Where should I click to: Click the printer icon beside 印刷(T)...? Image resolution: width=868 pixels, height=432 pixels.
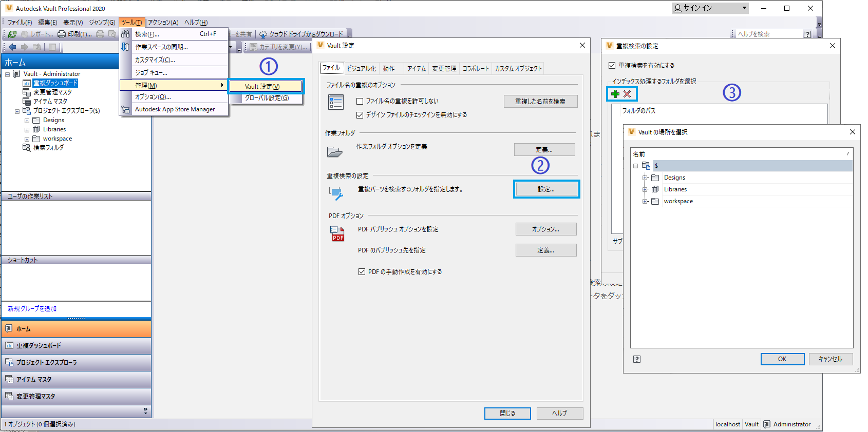pos(62,34)
